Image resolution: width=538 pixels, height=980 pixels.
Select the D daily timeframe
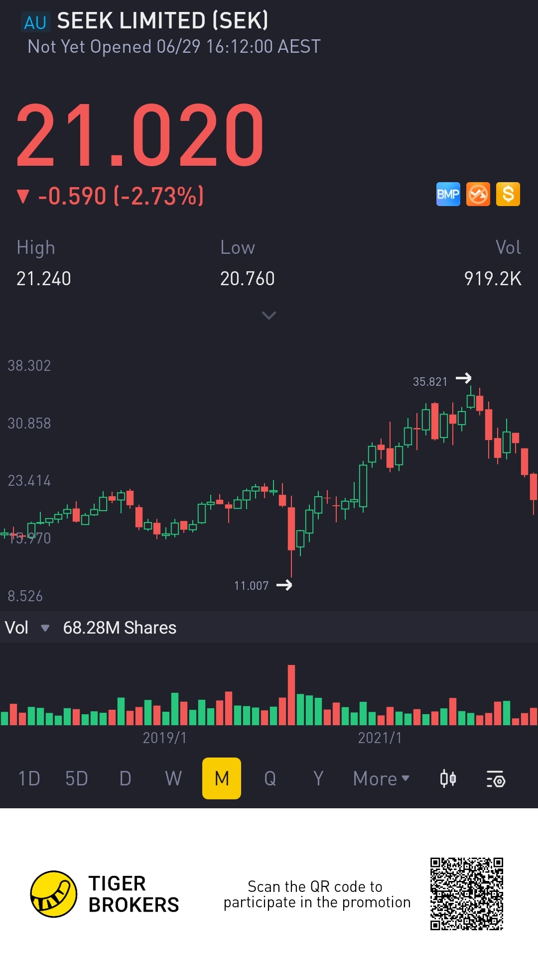click(125, 778)
